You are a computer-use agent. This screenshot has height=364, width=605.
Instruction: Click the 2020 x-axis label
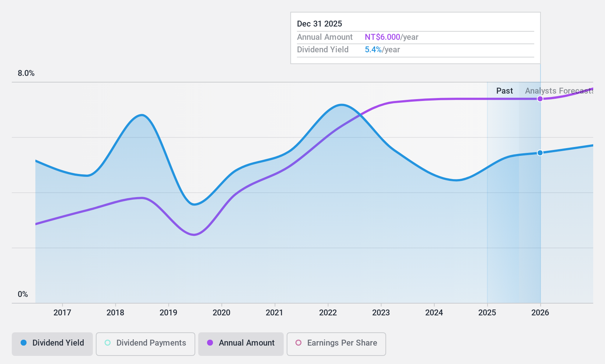(221, 312)
